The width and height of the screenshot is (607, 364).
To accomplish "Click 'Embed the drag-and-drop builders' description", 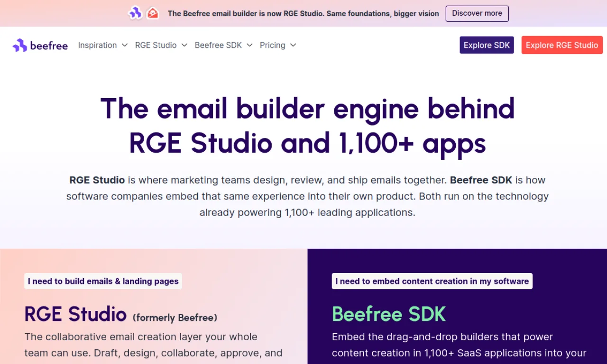I will pyautogui.click(x=459, y=345).
